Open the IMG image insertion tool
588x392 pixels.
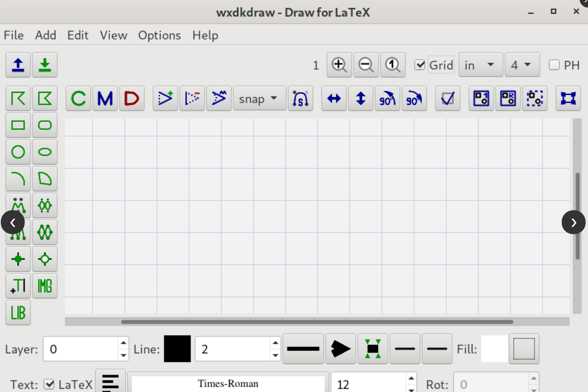(x=45, y=286)
